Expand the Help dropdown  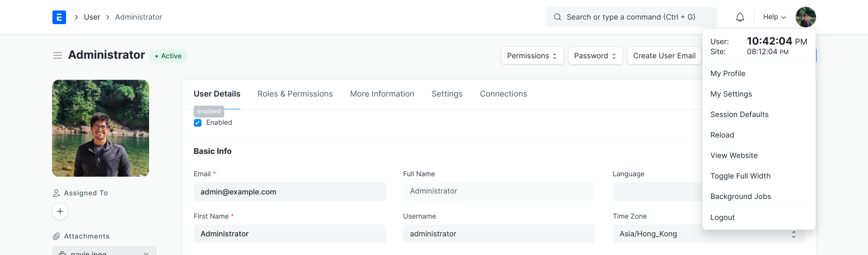point(775,17)
